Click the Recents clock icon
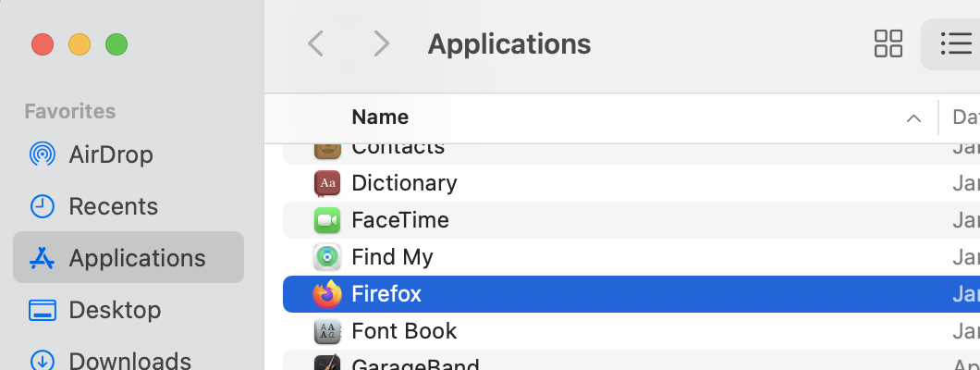The height and width of the screenshot is (370, 980). click(x=43, y=206)
